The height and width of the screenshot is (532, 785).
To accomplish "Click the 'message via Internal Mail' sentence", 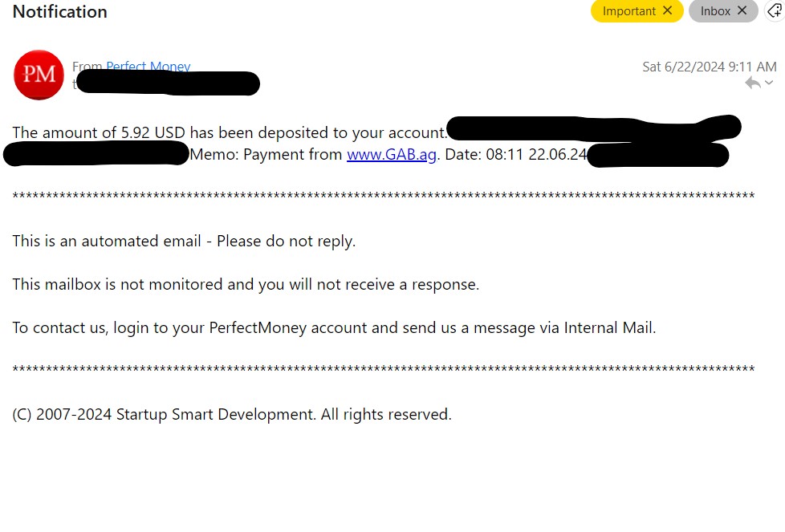I will pos(334,328).
